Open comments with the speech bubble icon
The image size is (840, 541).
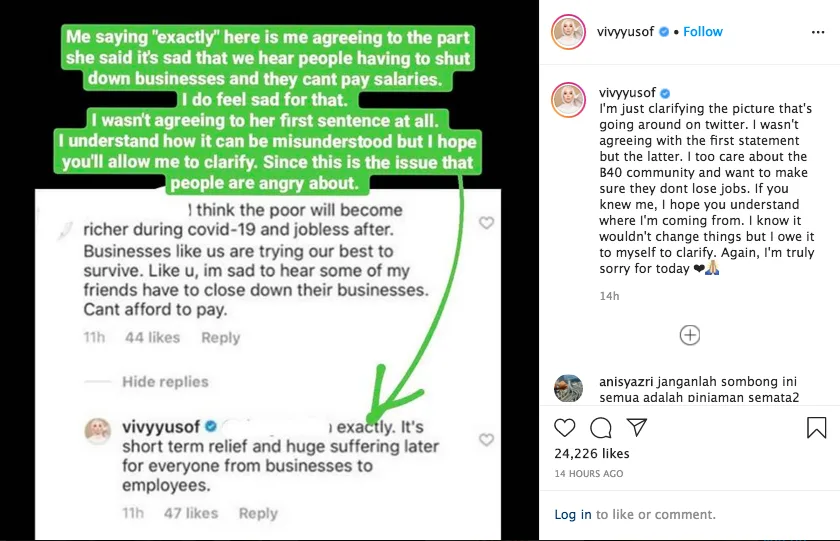[601, 428]
